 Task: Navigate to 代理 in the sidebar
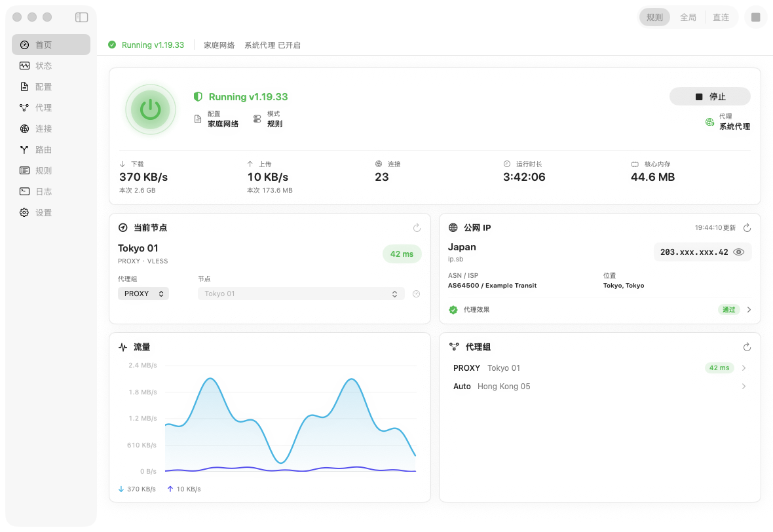(51, 107)
